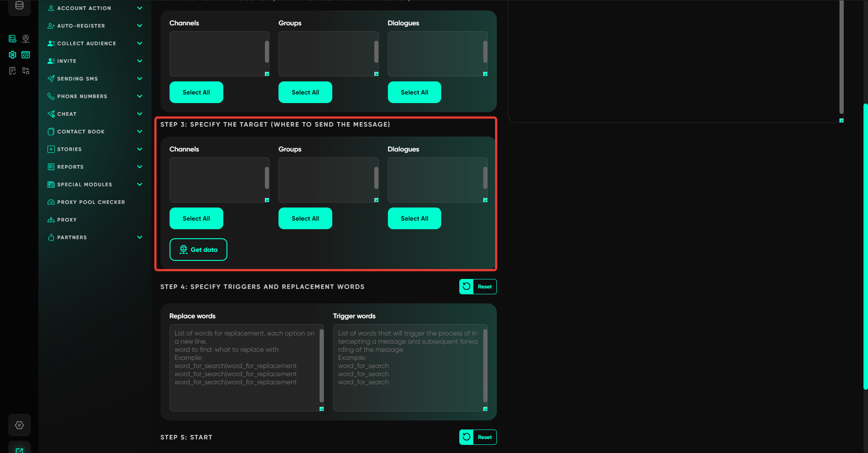The height and width of the screenshot is (453, 868).
Task: Open the Proxy Pool Checker page
Action: (x=90, y=202)
